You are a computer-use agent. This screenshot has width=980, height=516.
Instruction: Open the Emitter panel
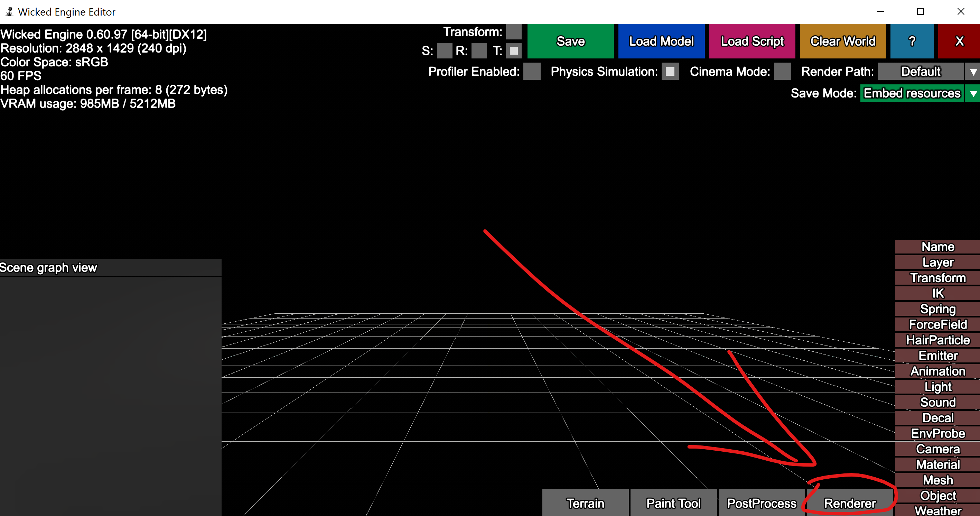[x=937, y=356]
